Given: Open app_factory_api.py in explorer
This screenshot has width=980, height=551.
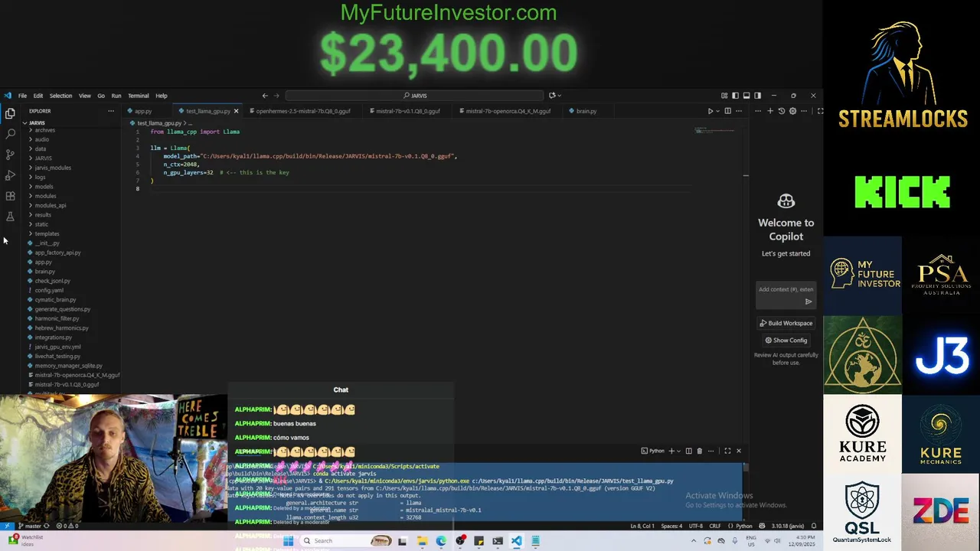Looking at the screenshot, I should [x=57, y=253].
